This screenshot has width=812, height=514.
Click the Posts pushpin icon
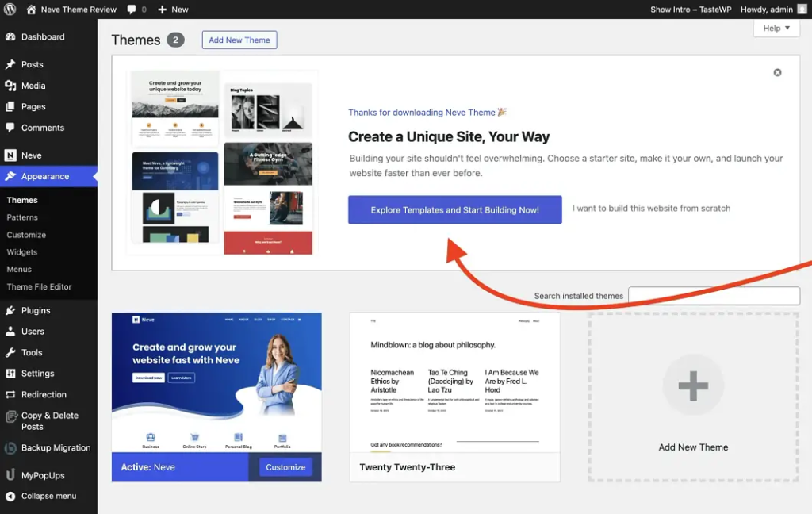pos(10,64)
